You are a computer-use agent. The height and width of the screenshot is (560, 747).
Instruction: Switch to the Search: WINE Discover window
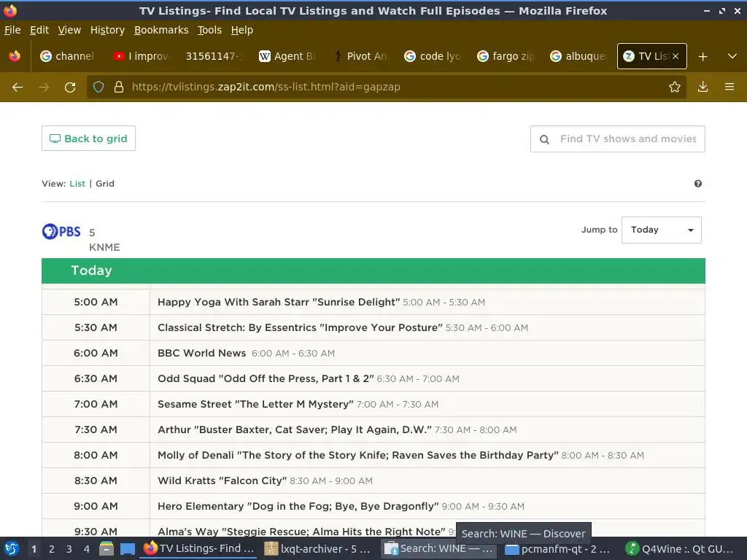(439, 549)
